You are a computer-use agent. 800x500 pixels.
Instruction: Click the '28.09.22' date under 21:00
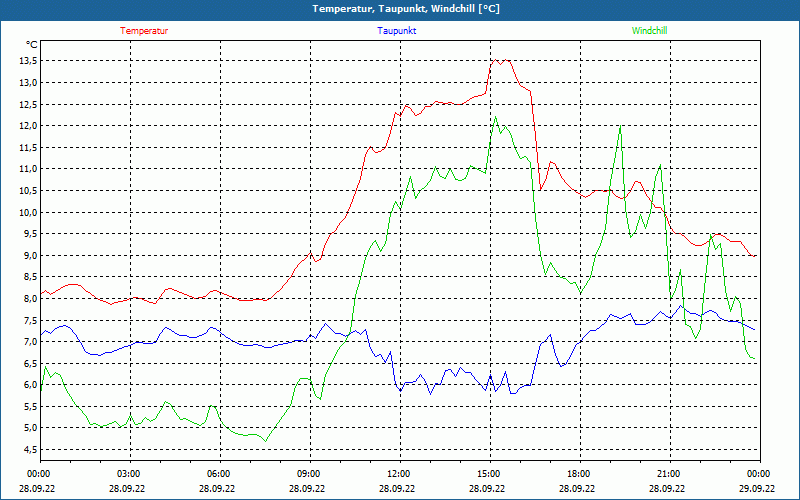[x=667, y=489]
